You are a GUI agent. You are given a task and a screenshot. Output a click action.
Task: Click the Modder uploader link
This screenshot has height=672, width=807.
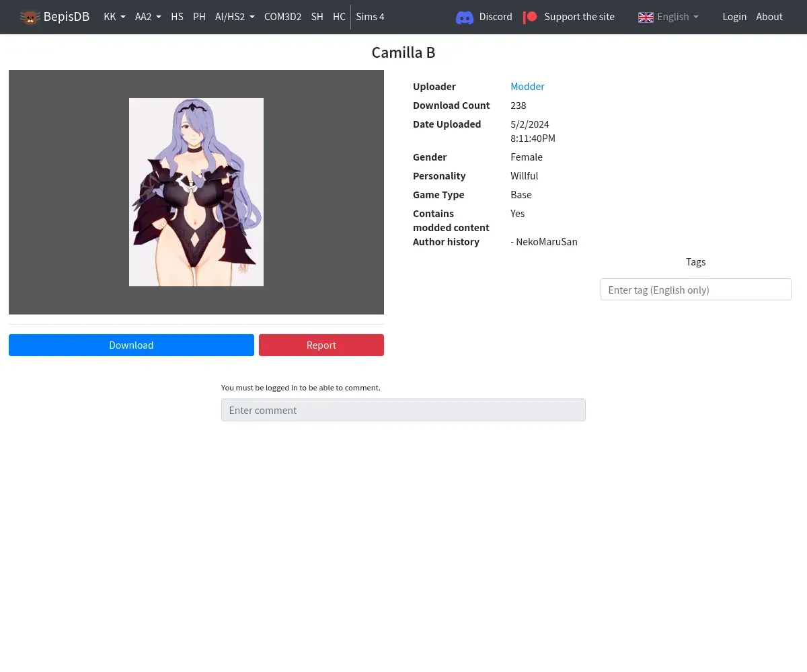(x=527, y=86)
